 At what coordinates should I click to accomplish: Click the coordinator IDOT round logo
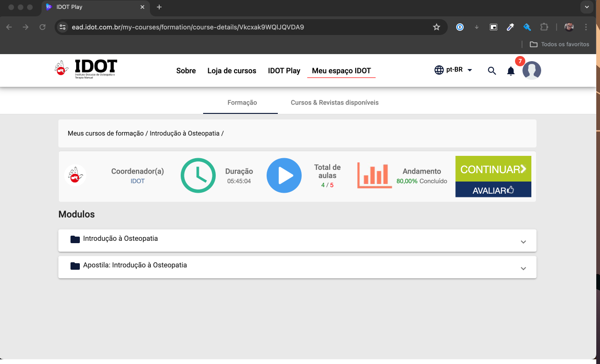tap(75, 175)
